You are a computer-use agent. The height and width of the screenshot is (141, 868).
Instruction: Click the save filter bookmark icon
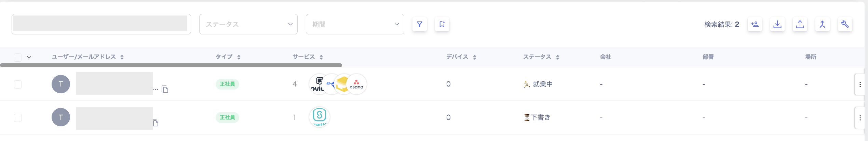tap(442, 24)
